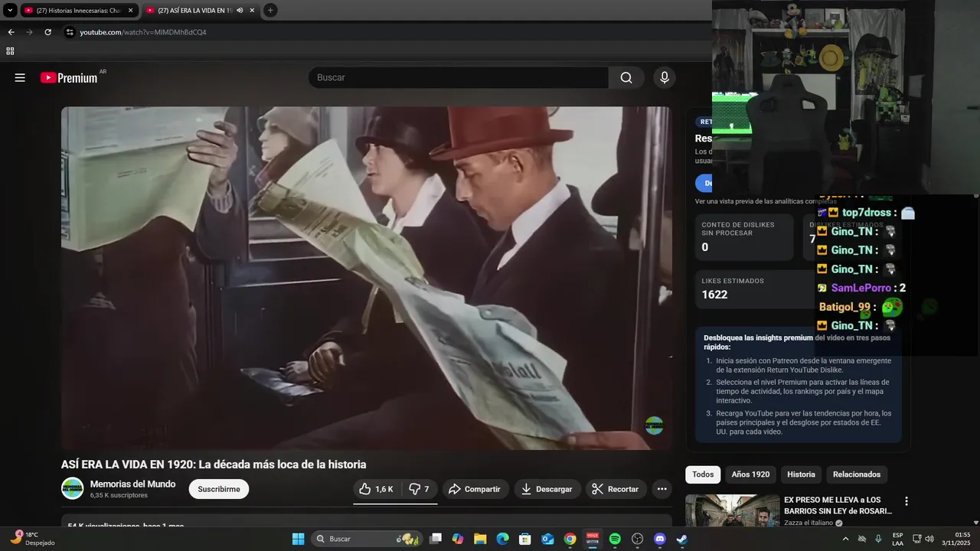
Task: Open Steam from taskbar
Action: coord(682,539)
